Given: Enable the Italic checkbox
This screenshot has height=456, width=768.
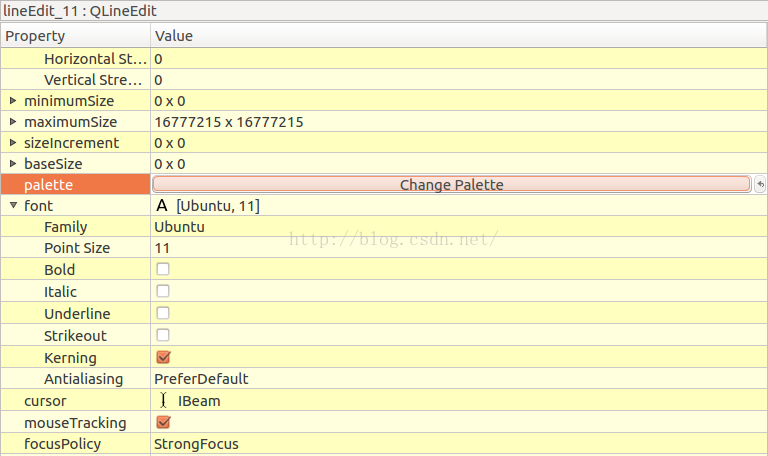Looking at the screenshot, I should pyautogui.click(x=163, y=291).
